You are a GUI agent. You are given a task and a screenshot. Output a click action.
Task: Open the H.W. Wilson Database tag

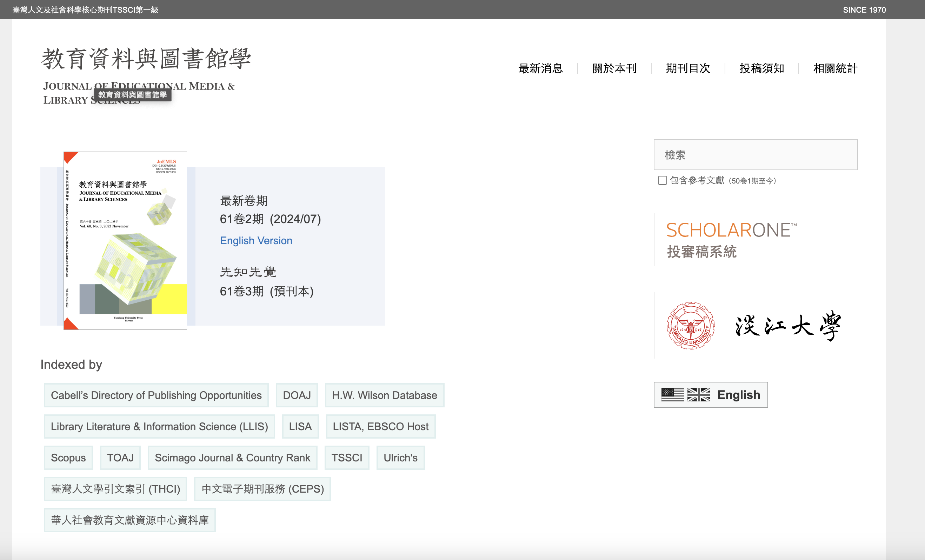click(384, 395)
